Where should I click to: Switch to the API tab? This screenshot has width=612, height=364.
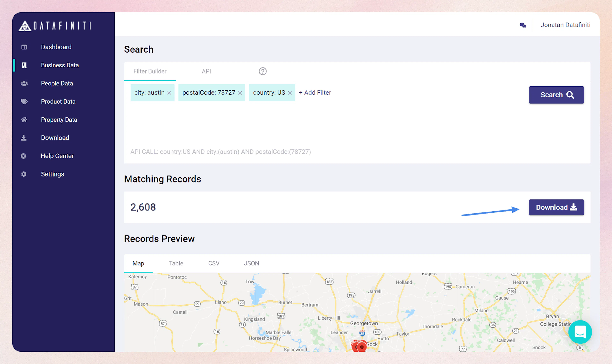206,71
